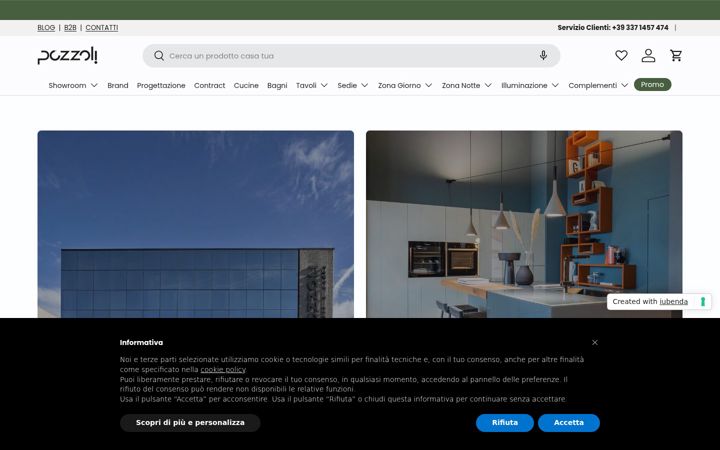Click the Pozzoli logo

[68, 56]
